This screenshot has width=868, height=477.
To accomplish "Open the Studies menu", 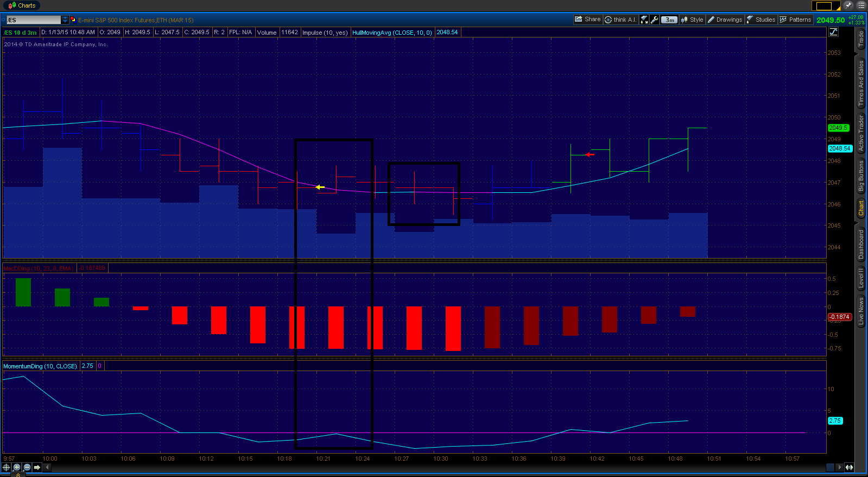I will (x=761, y=20).
